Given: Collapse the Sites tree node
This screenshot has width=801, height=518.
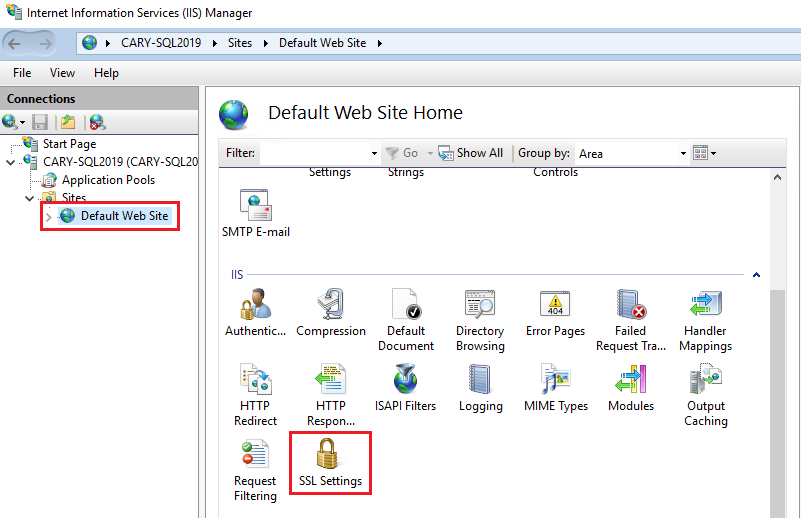Looking at the screenshot, I should [x=30, y=198].
